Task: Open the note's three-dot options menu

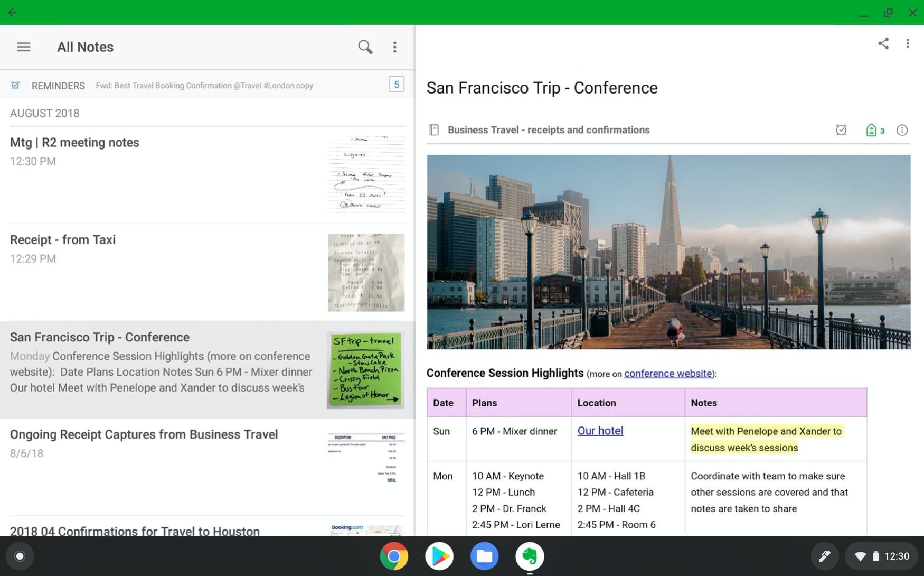Action: click(908, 43)
